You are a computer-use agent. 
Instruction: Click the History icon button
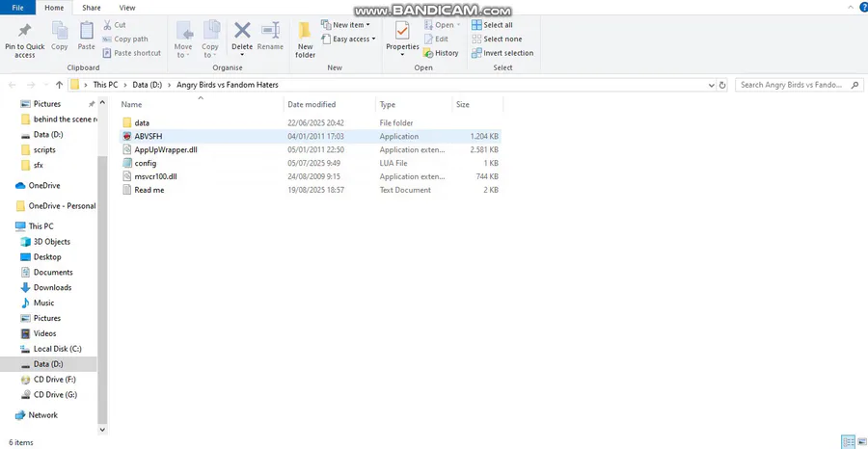click(441, 53)
